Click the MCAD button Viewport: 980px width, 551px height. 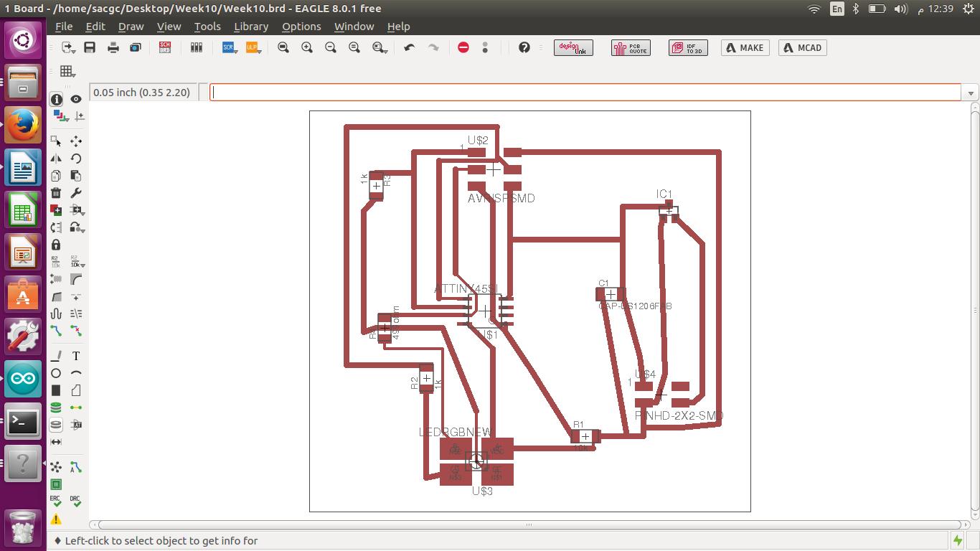(802, 47)
